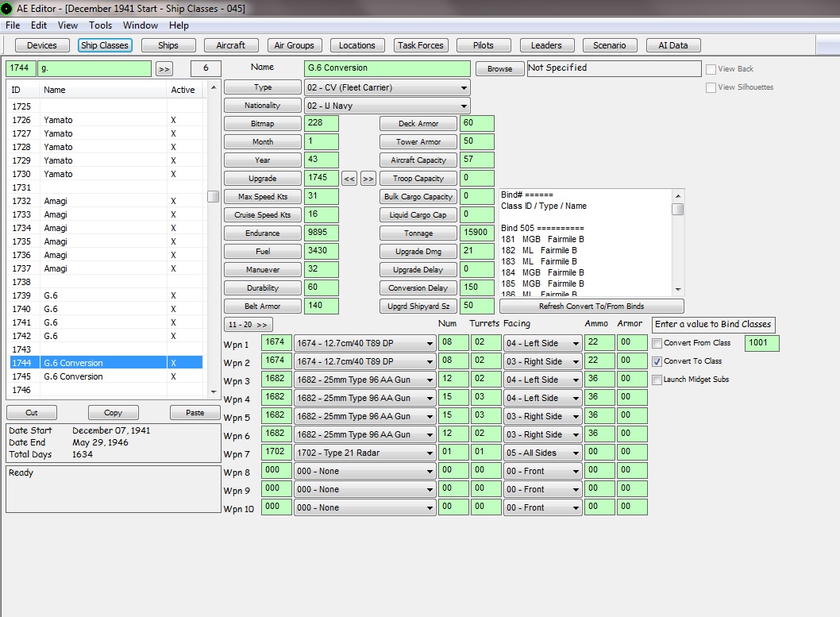This screenshot has height=617, width=840.
Task: Select bind entry 181 MGB Fairmile B
Action: (x=543, y=239)
